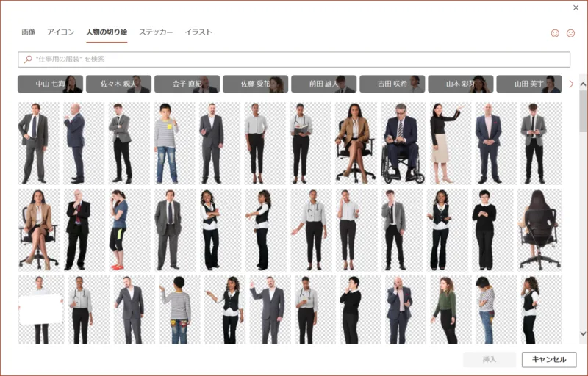Open the イラスト tab
This screenshot has width=588, height=376.
point(198,32)
